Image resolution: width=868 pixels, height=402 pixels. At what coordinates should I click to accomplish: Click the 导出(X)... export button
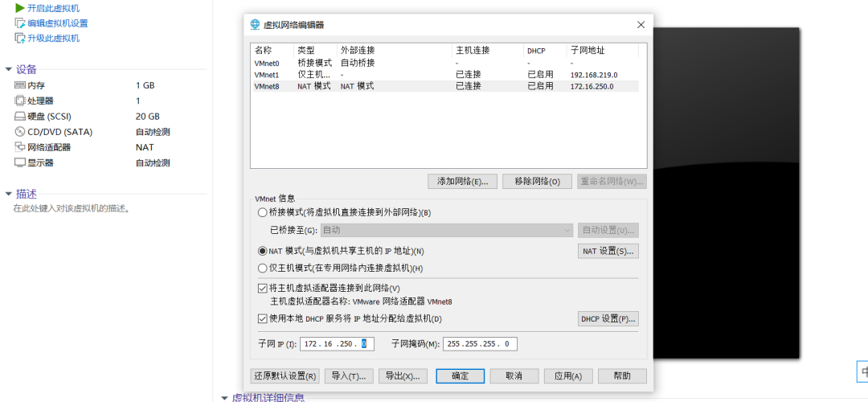pyautogui.click(x=403, y=376)
